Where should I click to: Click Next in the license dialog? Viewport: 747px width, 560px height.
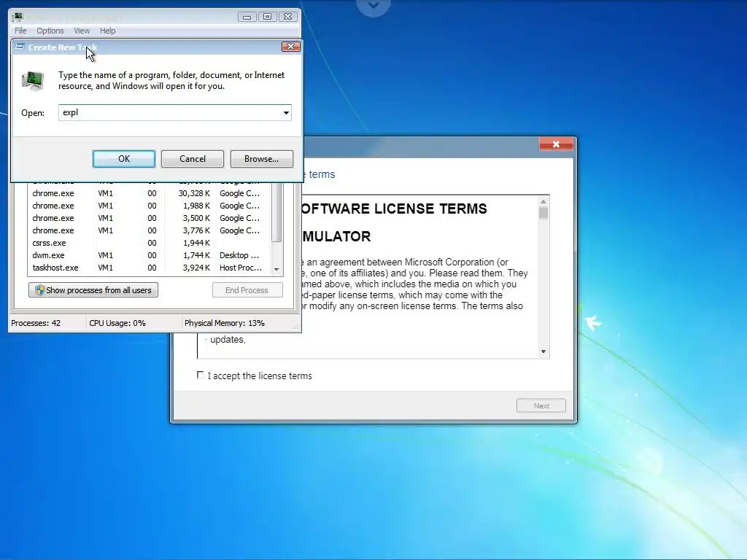[x=541, y=405]
